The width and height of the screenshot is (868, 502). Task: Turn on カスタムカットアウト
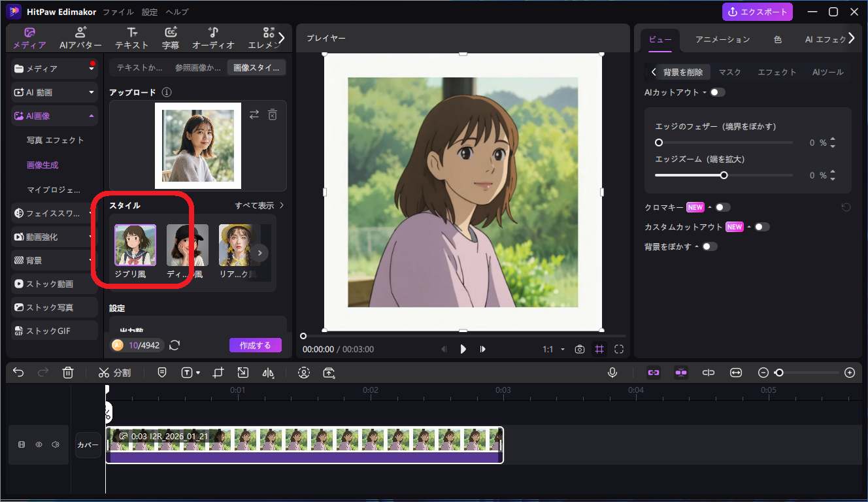point(761,227)
